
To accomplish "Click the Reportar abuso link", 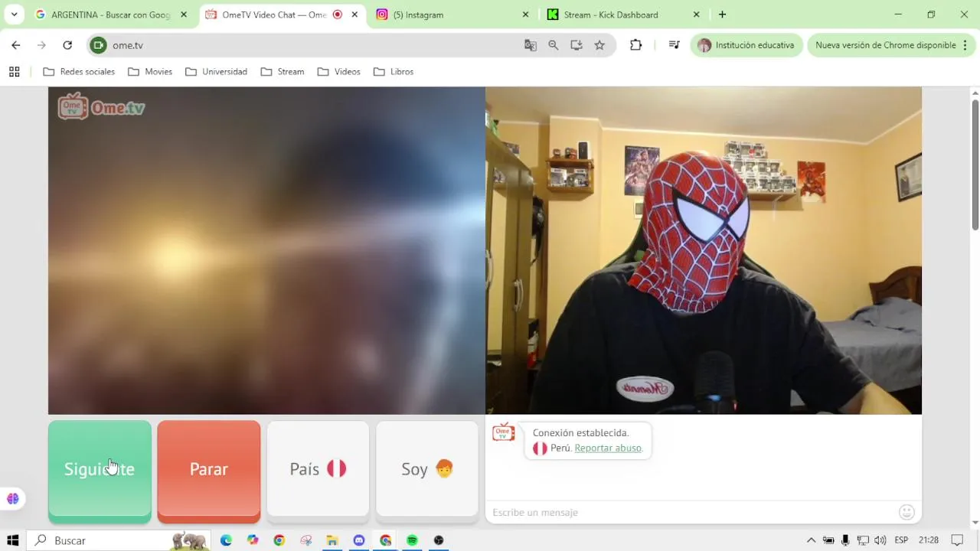I will tap(608, 448).
